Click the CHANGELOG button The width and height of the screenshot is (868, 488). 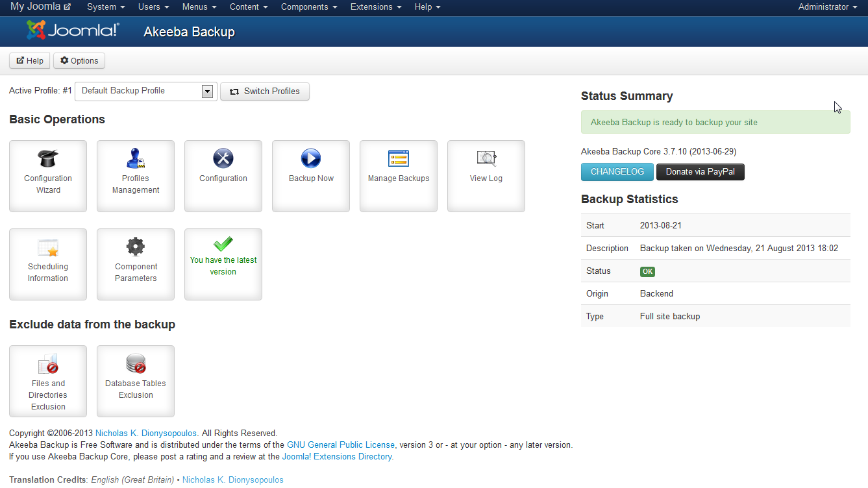[617, 172]
